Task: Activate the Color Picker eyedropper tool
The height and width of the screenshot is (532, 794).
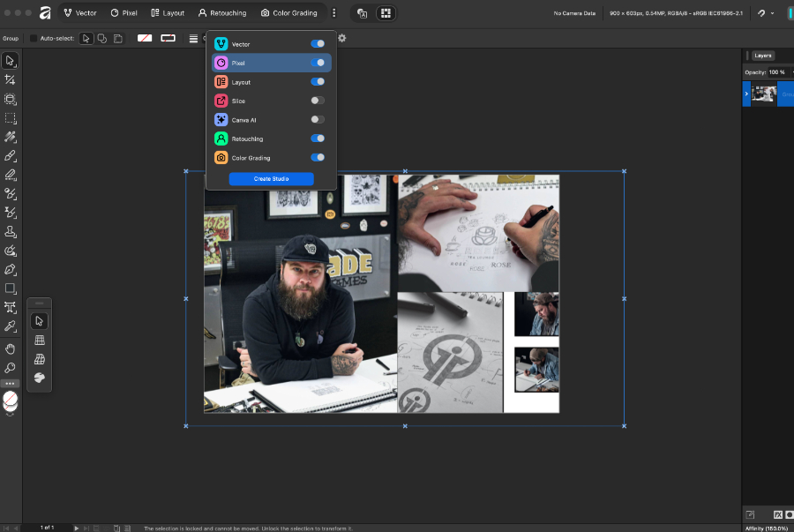Action: coord(11,326)
